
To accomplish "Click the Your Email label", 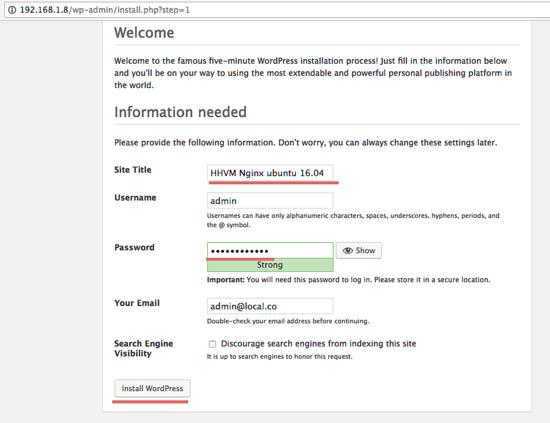I will click(137, 303).
